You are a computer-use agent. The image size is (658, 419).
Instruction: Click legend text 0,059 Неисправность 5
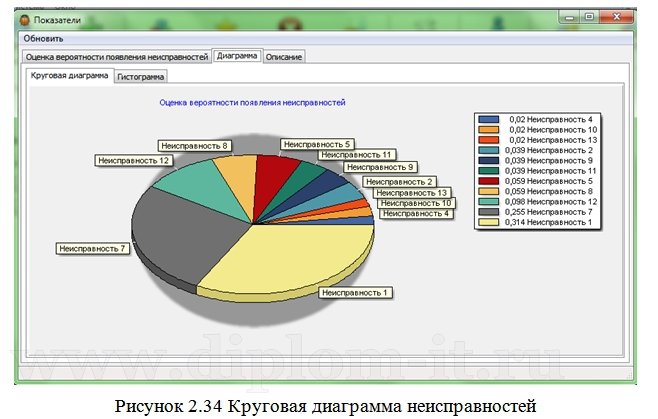(x=548, y=181)
